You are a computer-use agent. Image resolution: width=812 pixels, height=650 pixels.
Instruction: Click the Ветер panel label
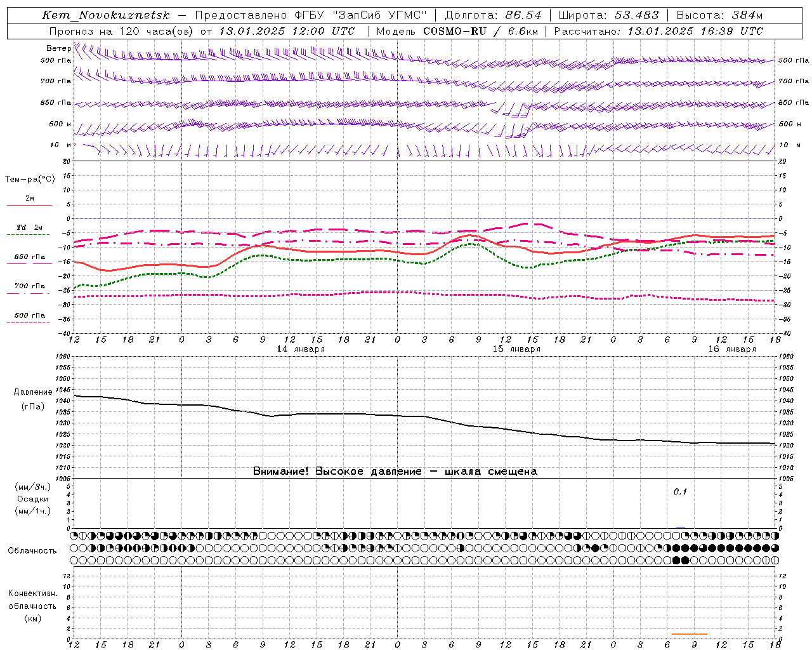(58, 48)
